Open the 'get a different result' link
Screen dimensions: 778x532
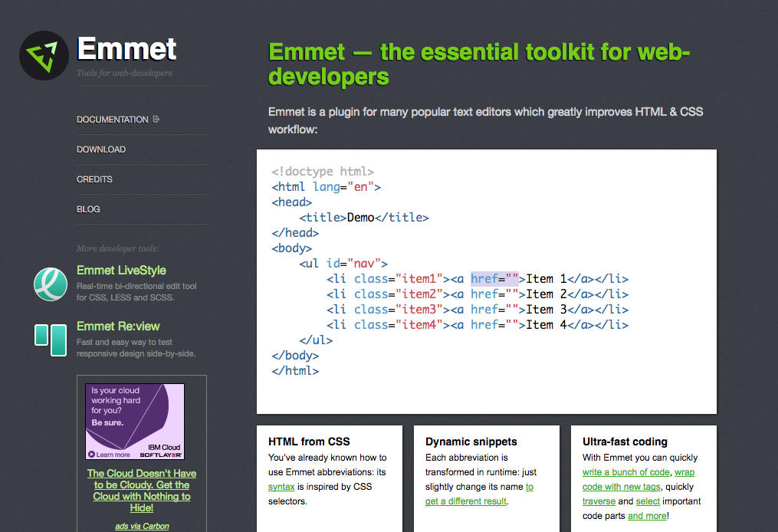pos(466,501)
